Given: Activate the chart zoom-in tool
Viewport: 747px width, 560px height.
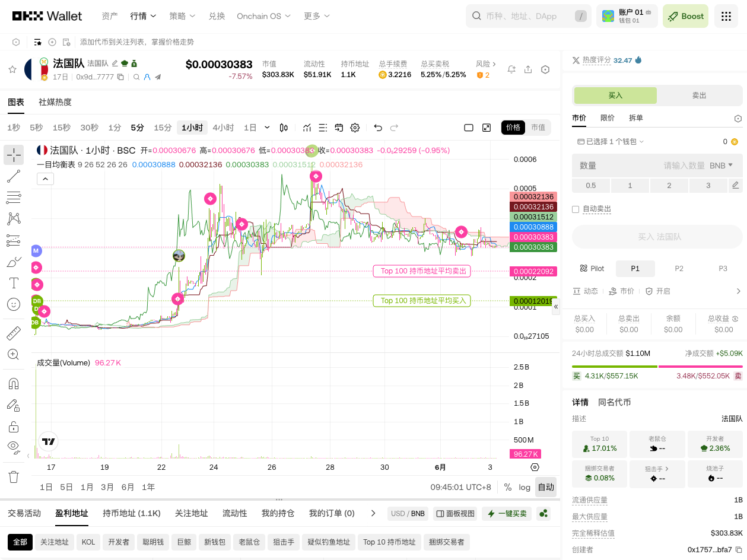Looking at the screenshot, I should [x=14, y=354].
